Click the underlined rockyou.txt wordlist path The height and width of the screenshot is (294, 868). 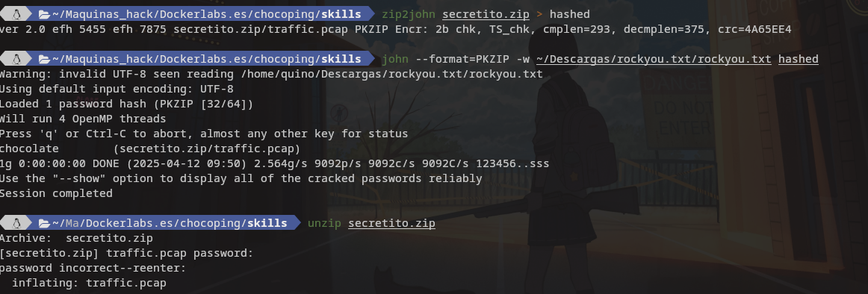click(x=654, y=59)
